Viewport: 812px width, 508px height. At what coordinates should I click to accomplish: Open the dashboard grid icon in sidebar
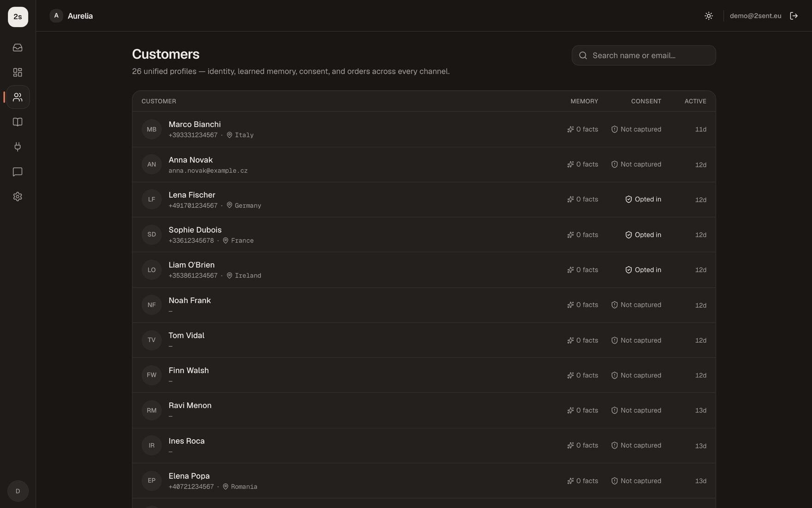pyautogui.click(x=18, y=73)
